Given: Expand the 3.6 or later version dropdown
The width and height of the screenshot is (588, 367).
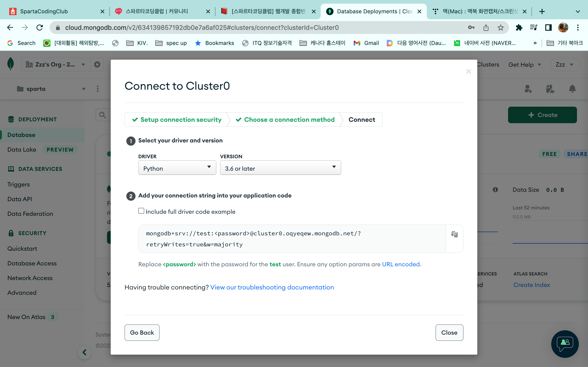Looking at the screenshot, I should pos(280,168).
